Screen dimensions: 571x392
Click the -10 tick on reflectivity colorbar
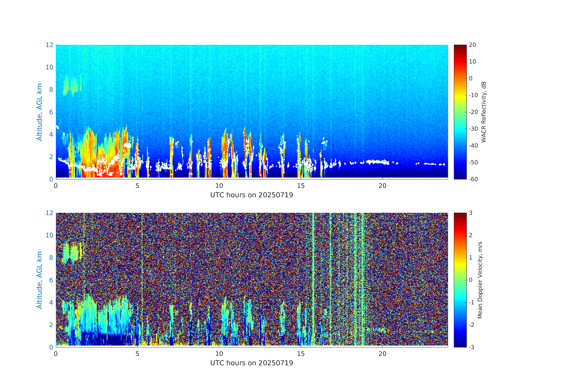[x=473, y=95]
